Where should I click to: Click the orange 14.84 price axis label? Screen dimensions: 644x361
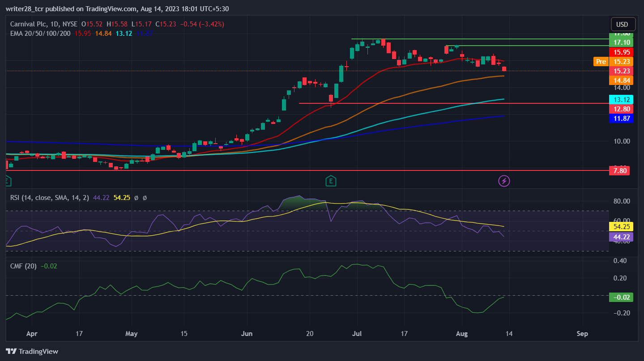[622, 81]
